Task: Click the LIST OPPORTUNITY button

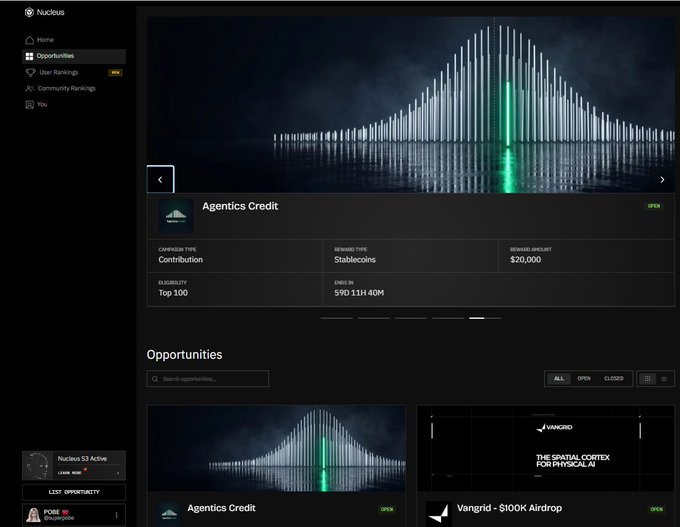Action: tap(74, 492)
